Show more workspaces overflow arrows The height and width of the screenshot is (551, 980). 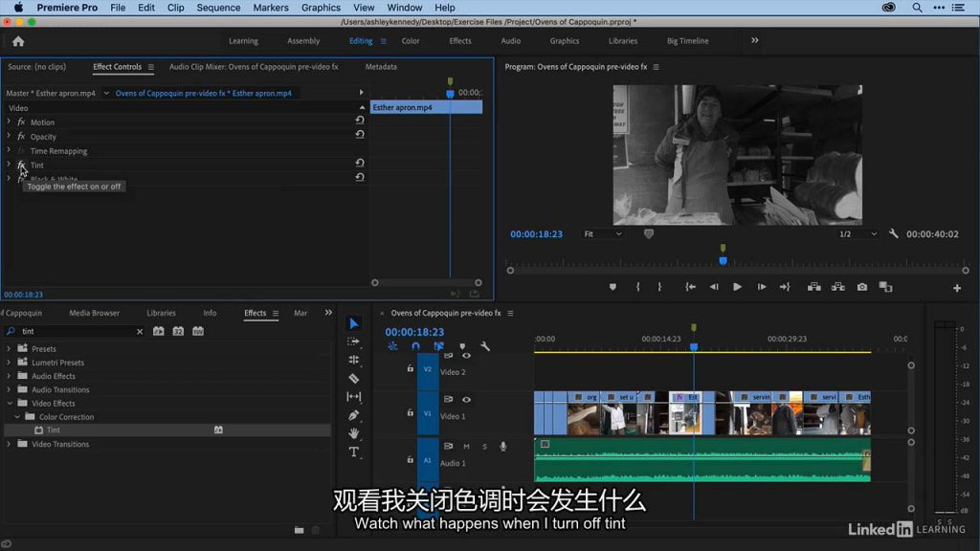(755, 40)
